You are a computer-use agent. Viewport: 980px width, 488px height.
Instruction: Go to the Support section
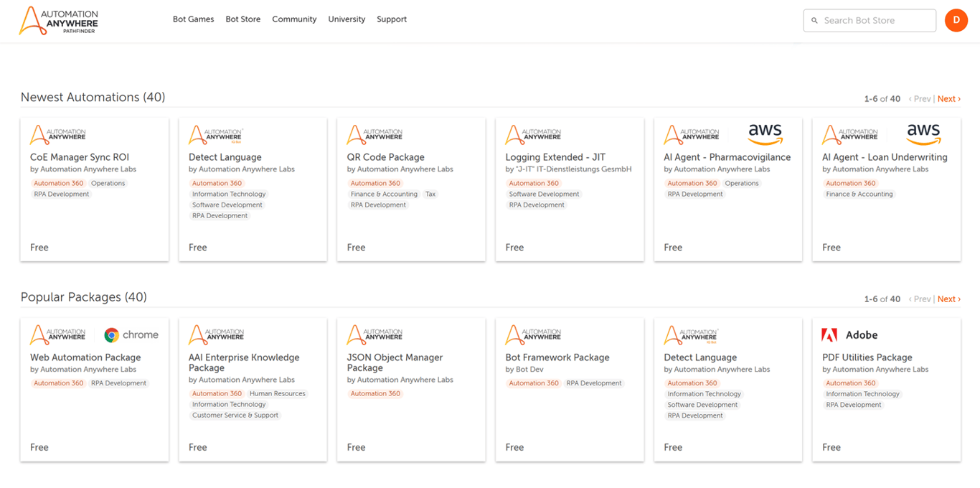[392, 19]
